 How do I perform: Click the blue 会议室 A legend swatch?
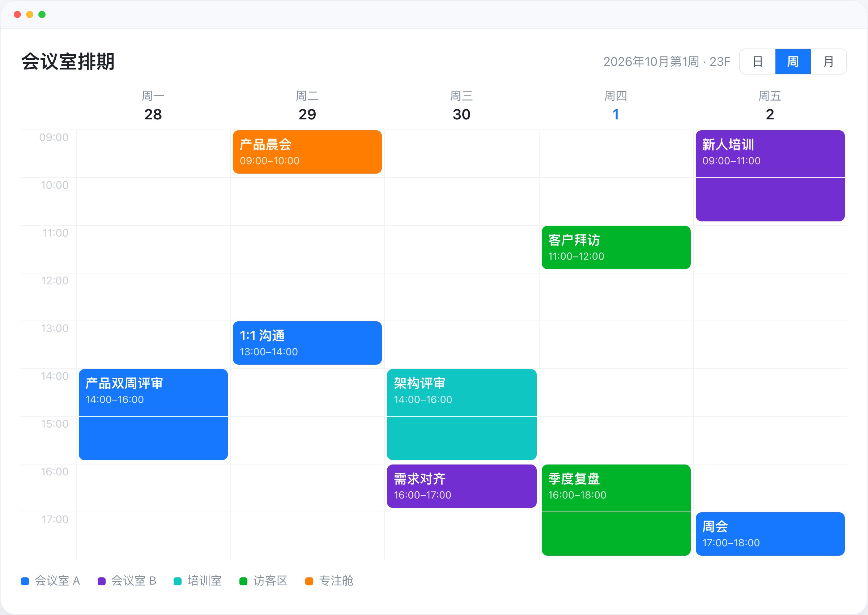pos(25,581)
